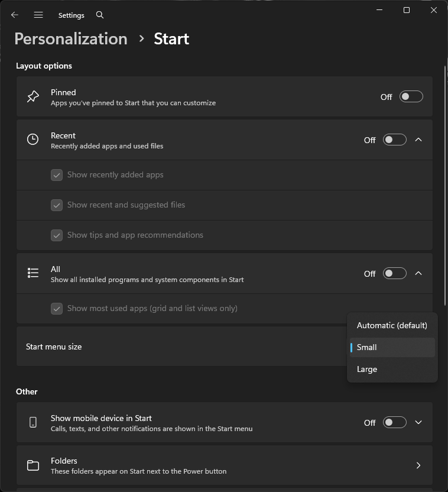This screenshot has width=448, height=492.
Task: Click the Other section heading
Action: [27, 391]
